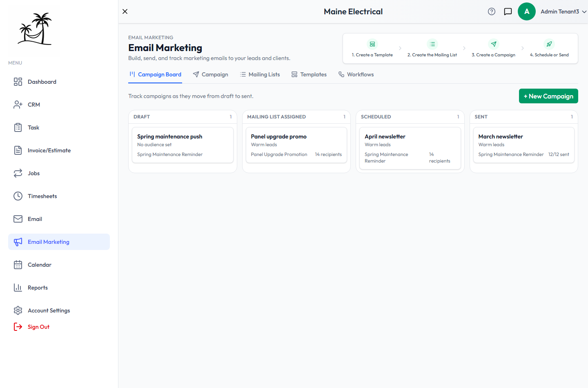Click the Email Marketing megaphone icon

tap(18, 242)
